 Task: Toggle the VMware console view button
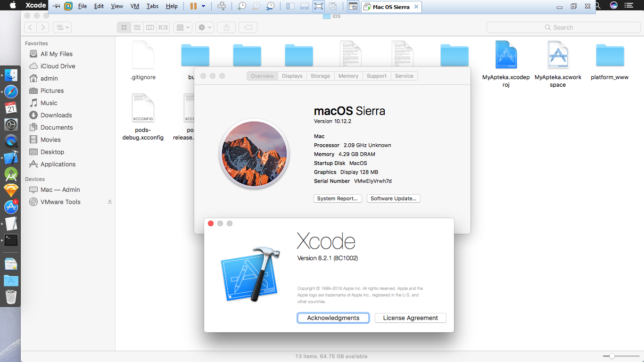pyautogui.click(x=352, y=6)
